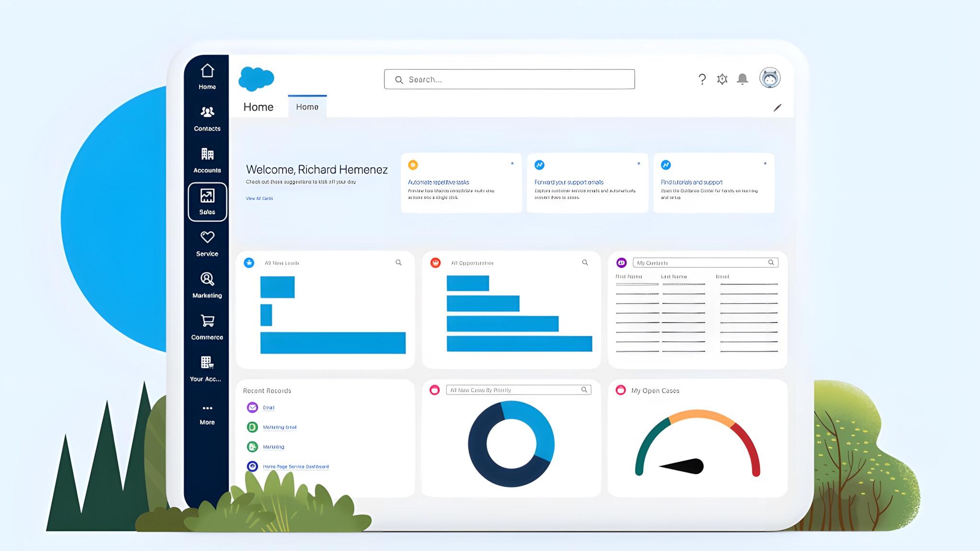Dismiss the Automate repetitive tasks card

coord(512,164)
